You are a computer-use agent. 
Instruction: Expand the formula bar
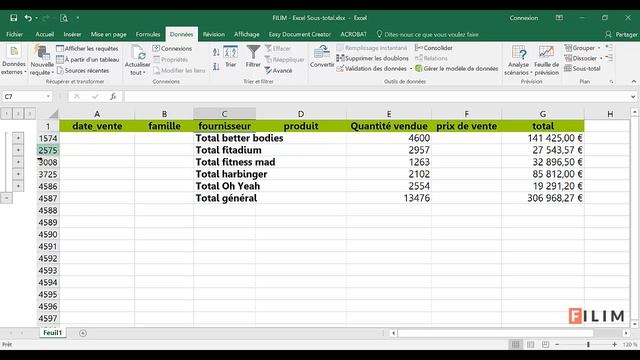pyautogui.click(x=633, y=96)
